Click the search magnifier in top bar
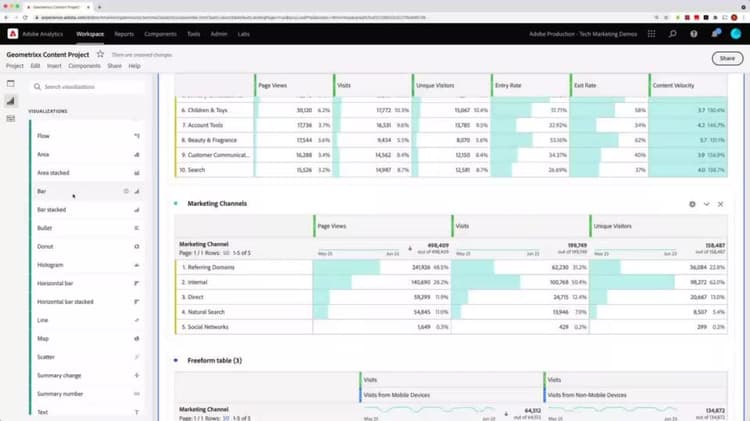The width and height of the screenshot is (750, 421). click(673, 34)
